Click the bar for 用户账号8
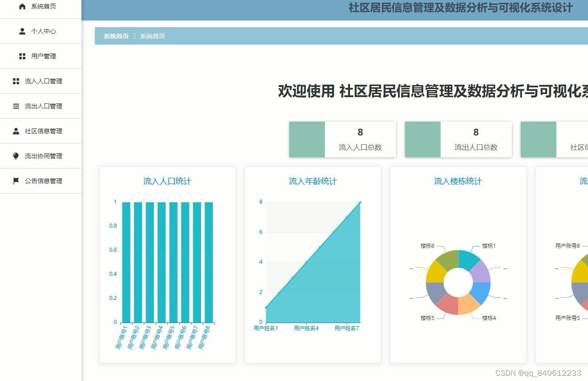The height and width of the screenshot is (381, 588). [209, 262]
